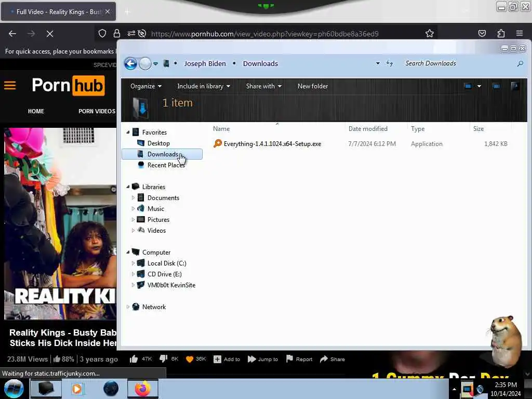The width and height of the screenshot is (532, 399).
Task: Click the Explorer help icon
Action: tap(515, 86)
